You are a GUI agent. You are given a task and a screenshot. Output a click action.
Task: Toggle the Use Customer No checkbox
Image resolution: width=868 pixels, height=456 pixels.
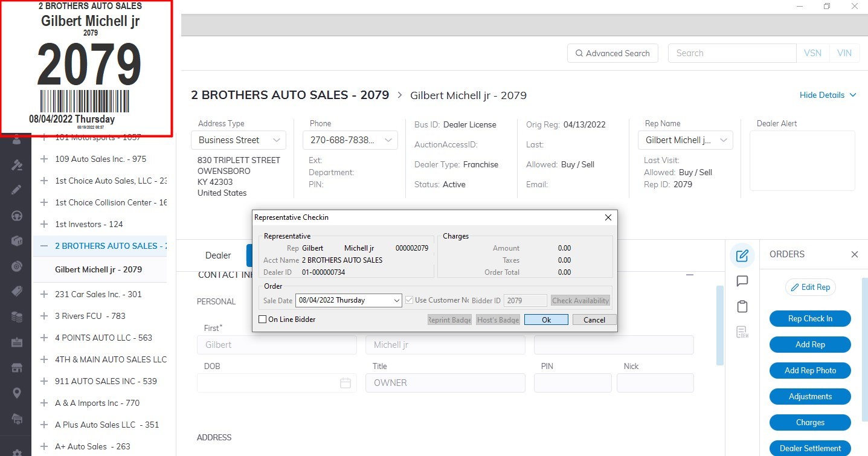point(410,300)
